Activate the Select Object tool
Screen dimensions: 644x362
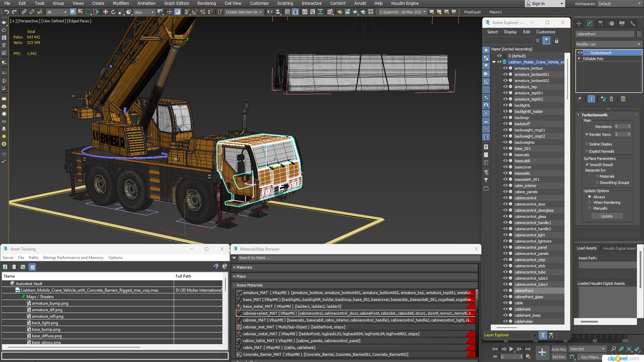click(x=72, y=12)
